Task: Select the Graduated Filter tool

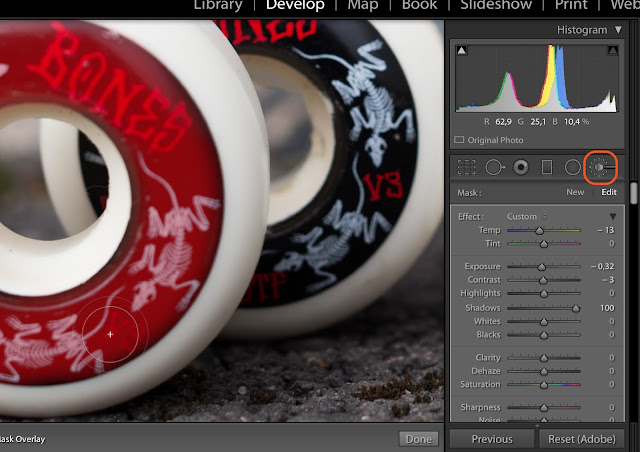Action: tap(547, 167)
